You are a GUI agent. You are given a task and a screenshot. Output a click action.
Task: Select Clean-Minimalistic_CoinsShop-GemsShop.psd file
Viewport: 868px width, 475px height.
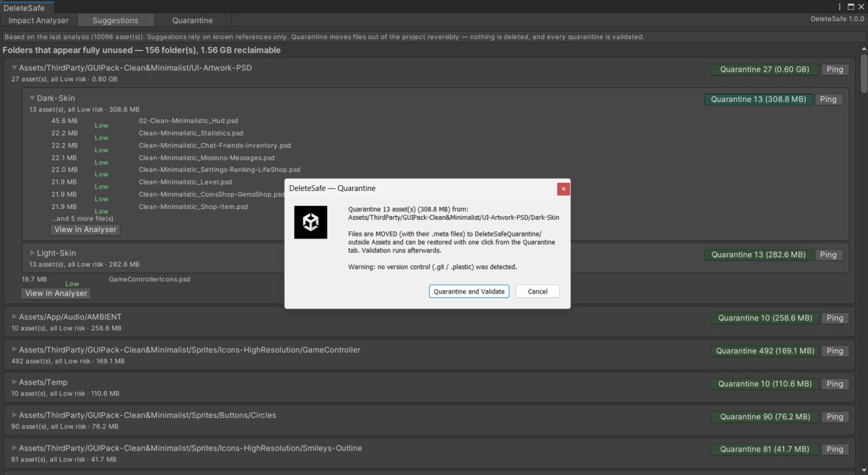click(x=210, y=194)
